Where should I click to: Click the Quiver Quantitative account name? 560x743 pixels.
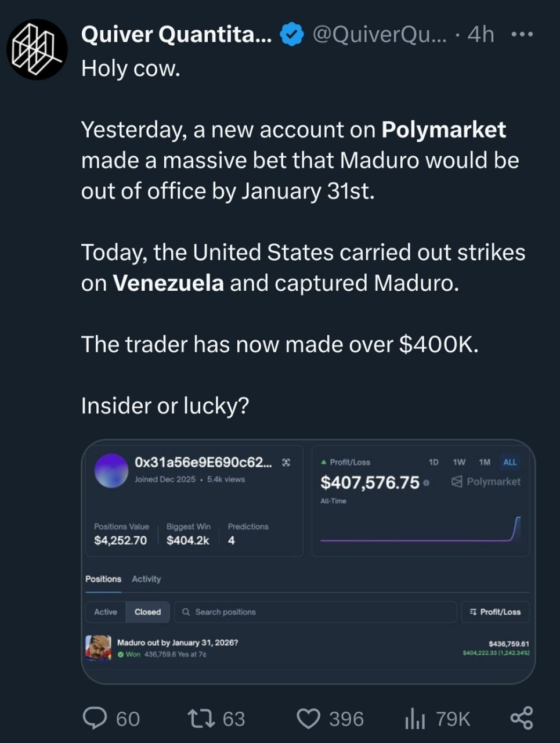(x=176, y=35)
